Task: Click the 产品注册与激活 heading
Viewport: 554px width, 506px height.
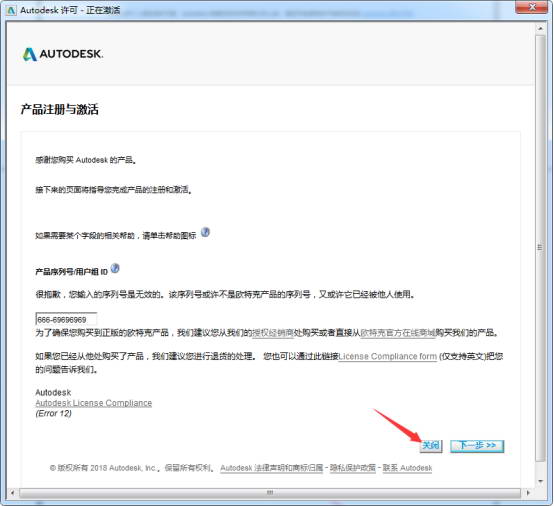Action: 59,109
